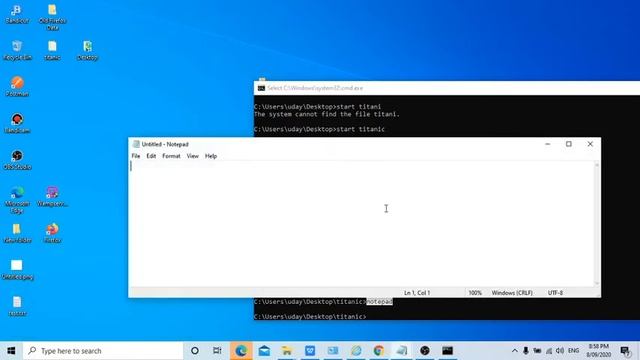Image resolution: width=640 pixels, height=360 pixels.
Task: Select the New folder desktop icon
Action: (17, 233)
